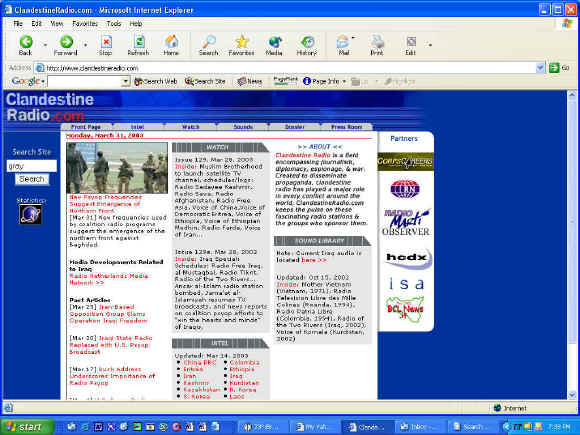Image resolution: width=580 pixels, height=435 pixels.
Task: Open Iraqi State Radio Replaced article link
Action: [x=111, y=345]
